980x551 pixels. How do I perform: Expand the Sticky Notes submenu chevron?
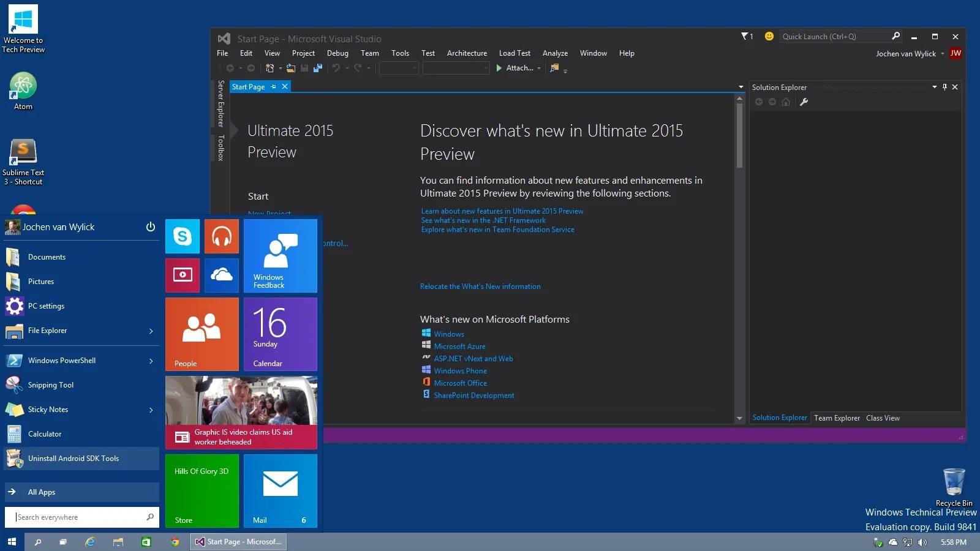coord(151,410)
